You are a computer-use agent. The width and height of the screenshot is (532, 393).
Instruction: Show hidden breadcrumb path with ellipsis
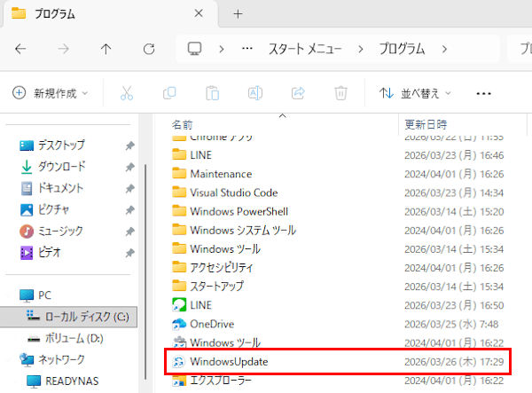click(247, 49)
